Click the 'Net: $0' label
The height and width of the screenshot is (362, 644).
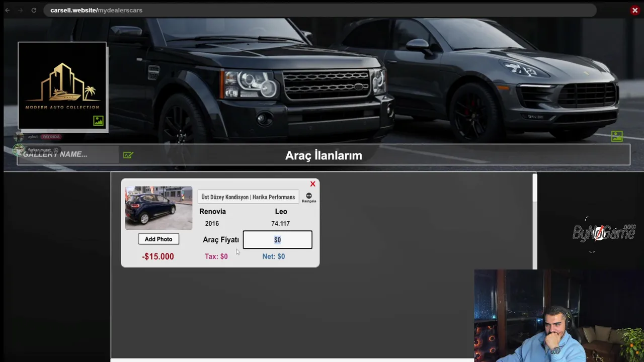tap(274, 256)
